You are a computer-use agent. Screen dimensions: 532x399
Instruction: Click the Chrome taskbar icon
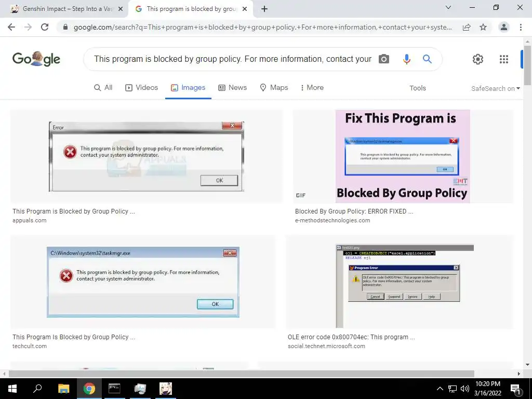pyautogui.click(x=89, y=389)
